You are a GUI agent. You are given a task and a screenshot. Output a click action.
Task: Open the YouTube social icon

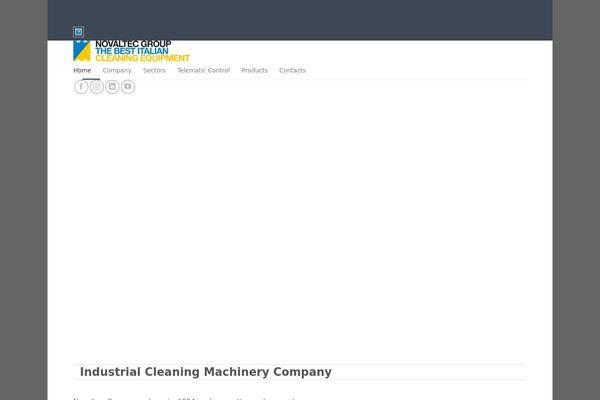pyautogui.click(x=128, y=87)
